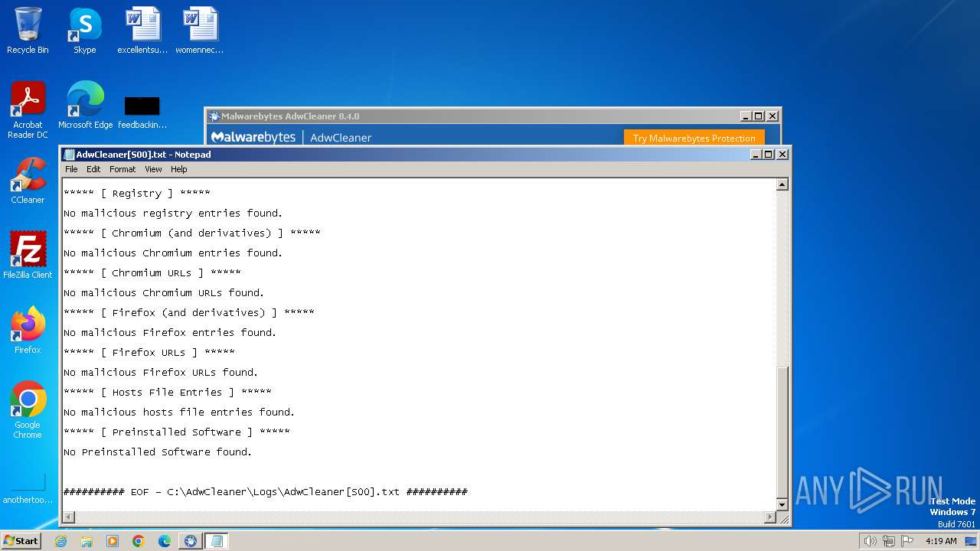Click the '[ Firefox URLs ]' heading
This screenshot has width=980, height=551.
point(149,353)
